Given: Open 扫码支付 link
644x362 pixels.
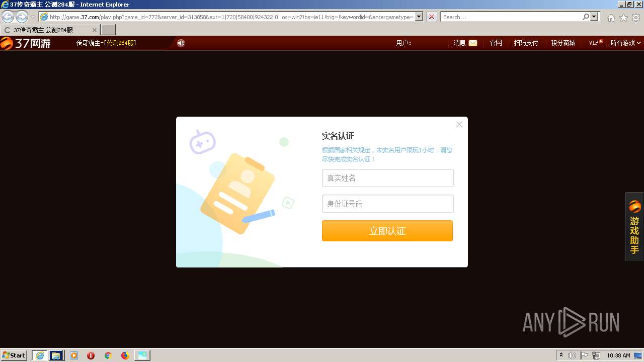Looking at the screenshot, I should click(526, 43).
